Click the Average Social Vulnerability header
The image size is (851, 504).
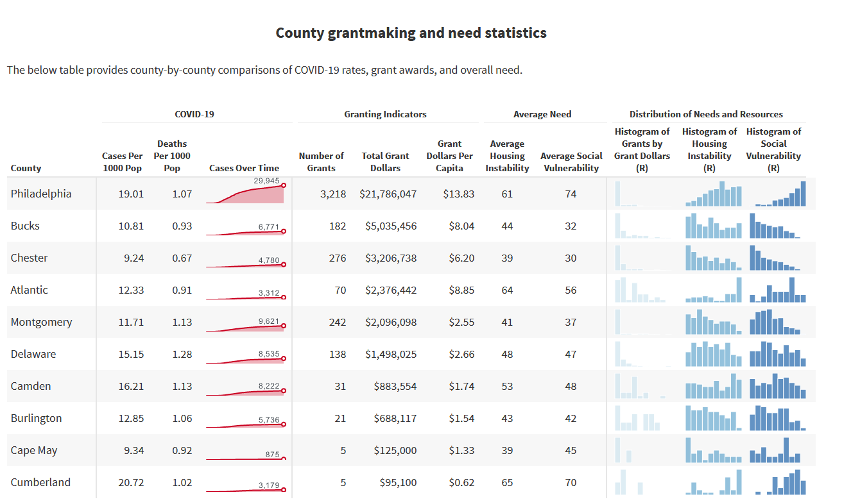[571, 162]
